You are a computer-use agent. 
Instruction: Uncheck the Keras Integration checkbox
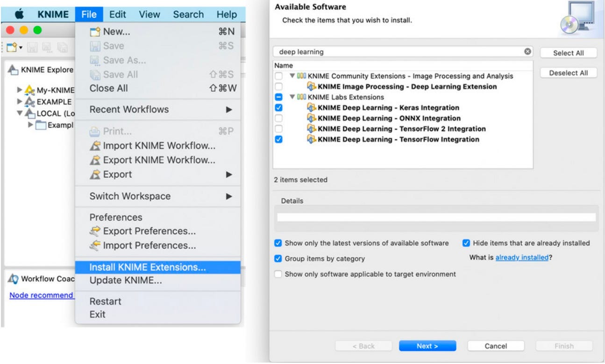point(278,108)
